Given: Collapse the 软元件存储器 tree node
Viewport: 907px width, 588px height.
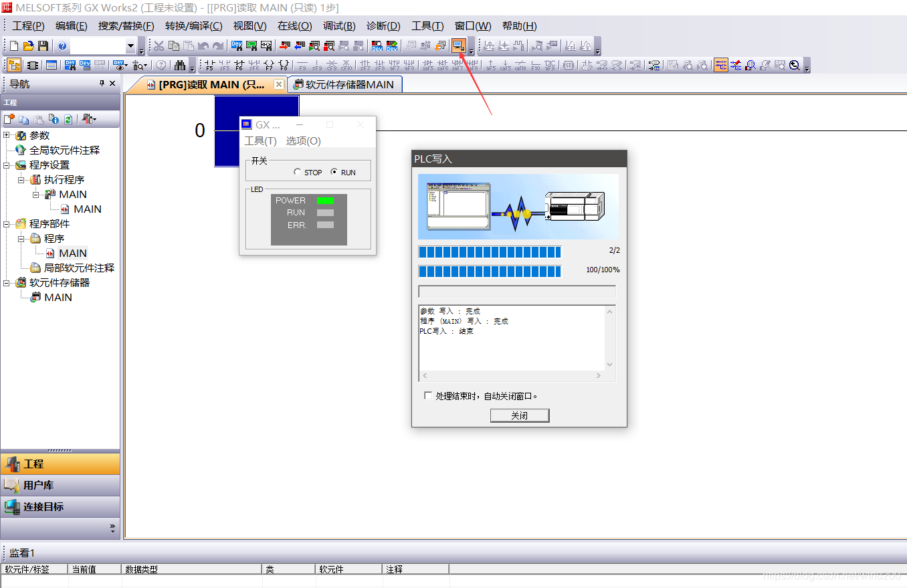Looking at the screenshot, I should 7,282.
